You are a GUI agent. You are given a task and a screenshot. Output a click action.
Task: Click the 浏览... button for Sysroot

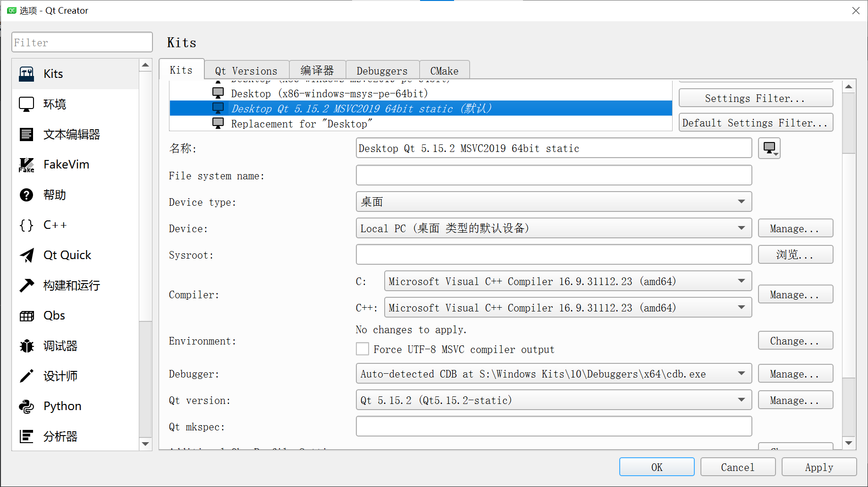(x=795, y=255)
